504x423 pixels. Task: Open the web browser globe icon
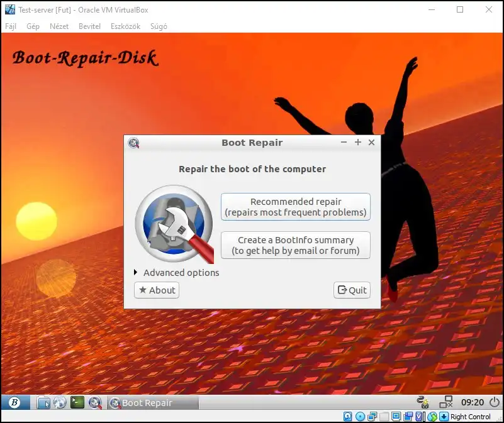[x=60, y=402]
